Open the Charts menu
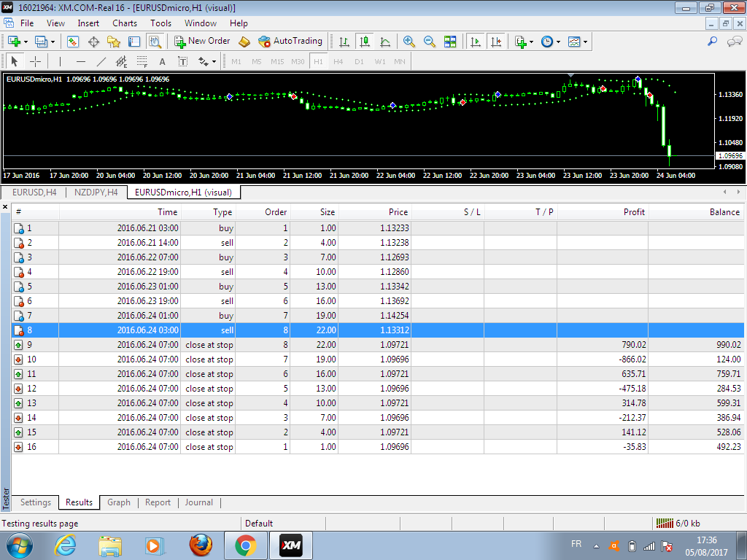Viewport: 747px width, 560px height. click(x=125, y=23)
